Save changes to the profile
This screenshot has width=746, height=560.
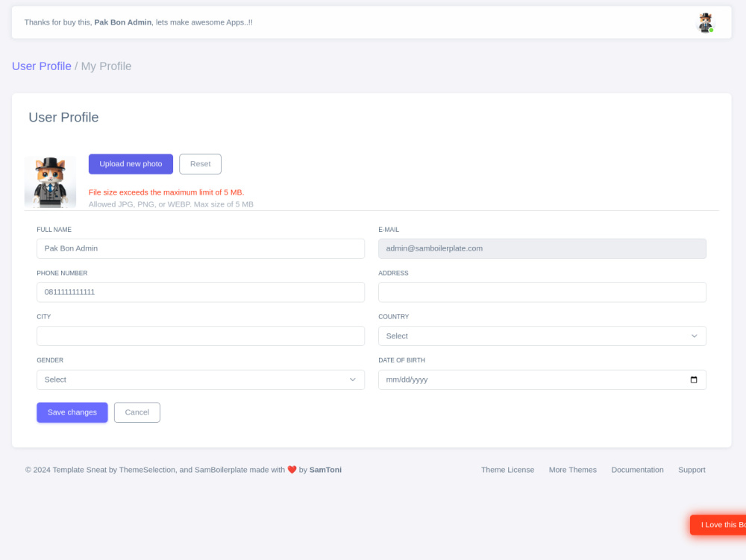(x=72, y=412)
